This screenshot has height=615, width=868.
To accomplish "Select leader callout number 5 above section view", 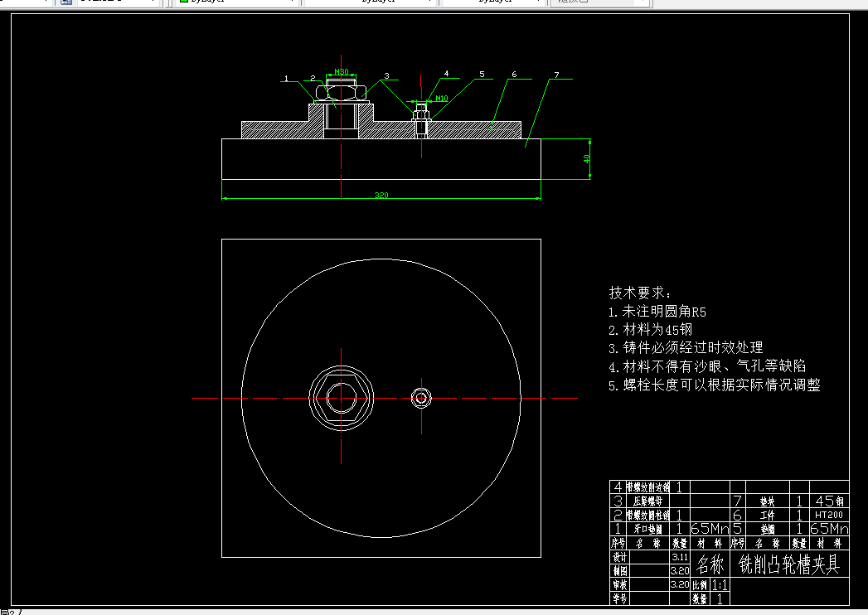I will pos(482,74).
